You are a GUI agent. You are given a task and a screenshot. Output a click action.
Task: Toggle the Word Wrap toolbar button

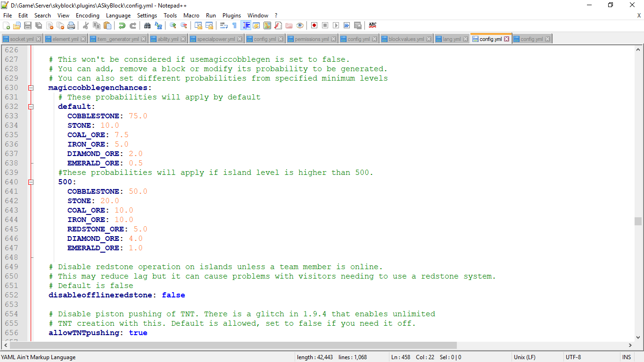click(x=224, y=25)
